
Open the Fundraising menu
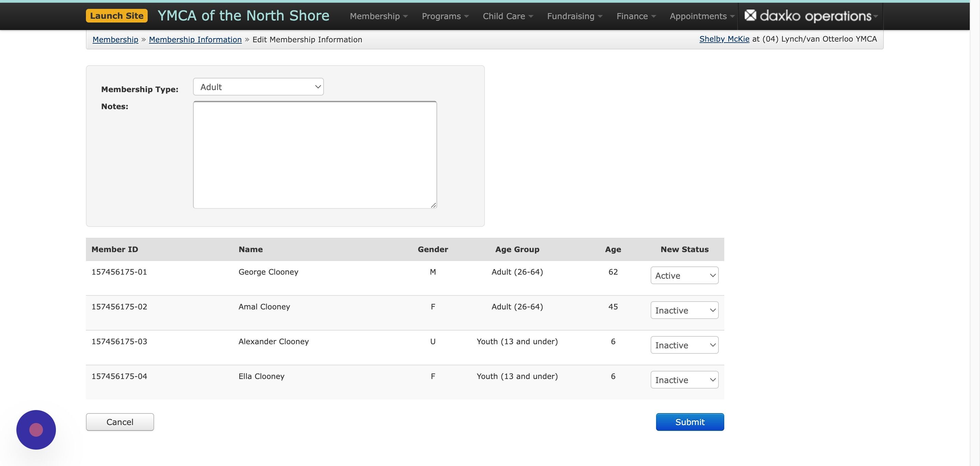tap(575, 16)
